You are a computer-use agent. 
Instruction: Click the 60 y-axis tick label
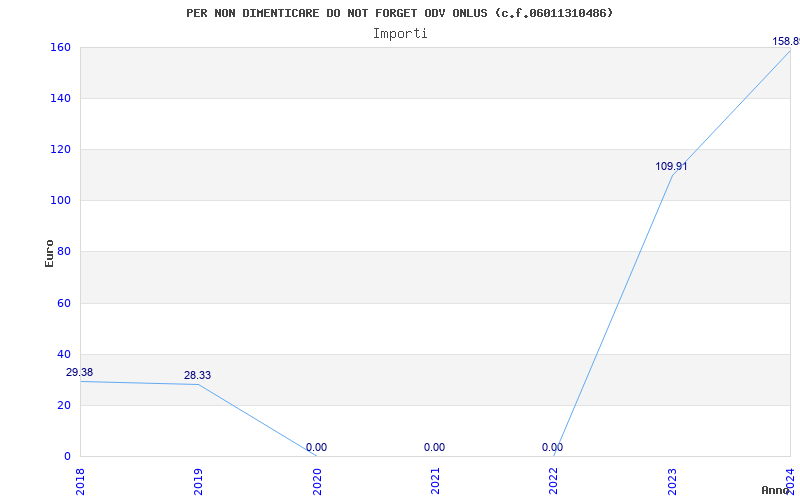point(64,304)
